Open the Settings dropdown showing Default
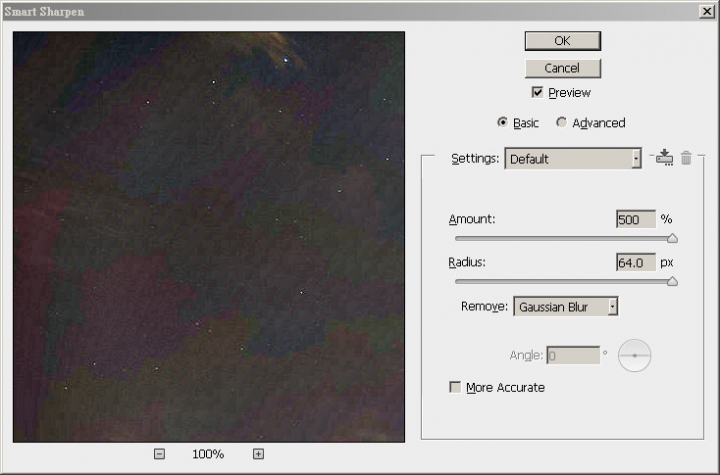 [x=573, y=158]
